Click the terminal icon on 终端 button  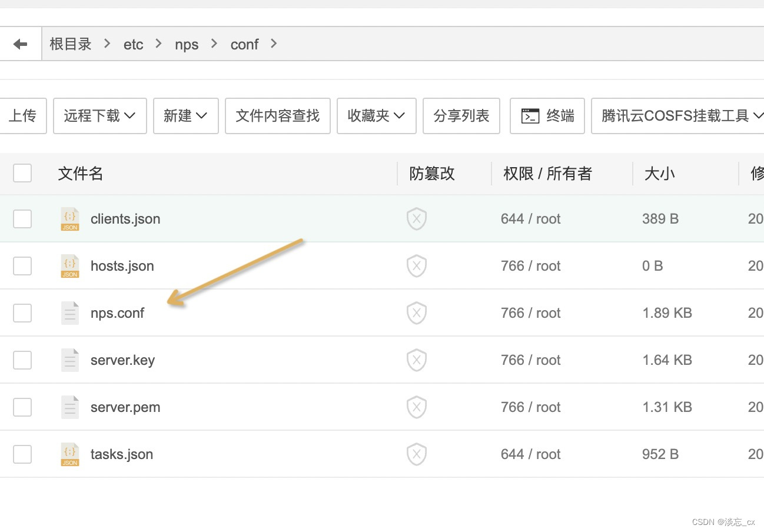(x=530, y=116)
